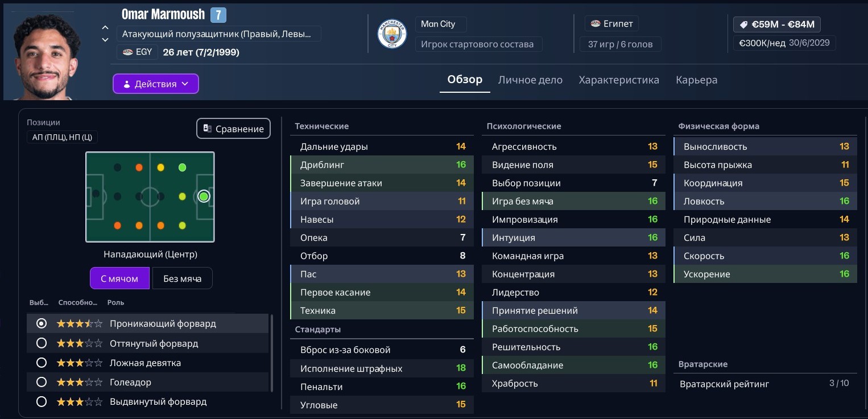Click the Egypt national team ball icon

[596, 24]
